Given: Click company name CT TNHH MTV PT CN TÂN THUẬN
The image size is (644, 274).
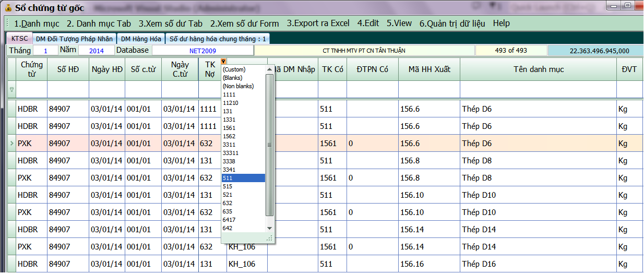Looking at the screenshot, I should pos(364,51).
